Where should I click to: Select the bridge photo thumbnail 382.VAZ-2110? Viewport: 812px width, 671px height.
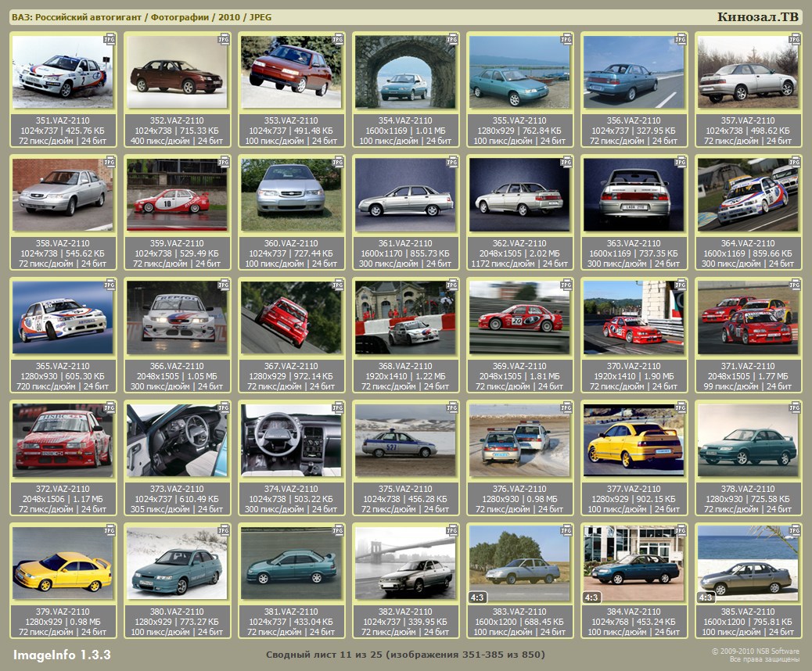coord(405,564)
